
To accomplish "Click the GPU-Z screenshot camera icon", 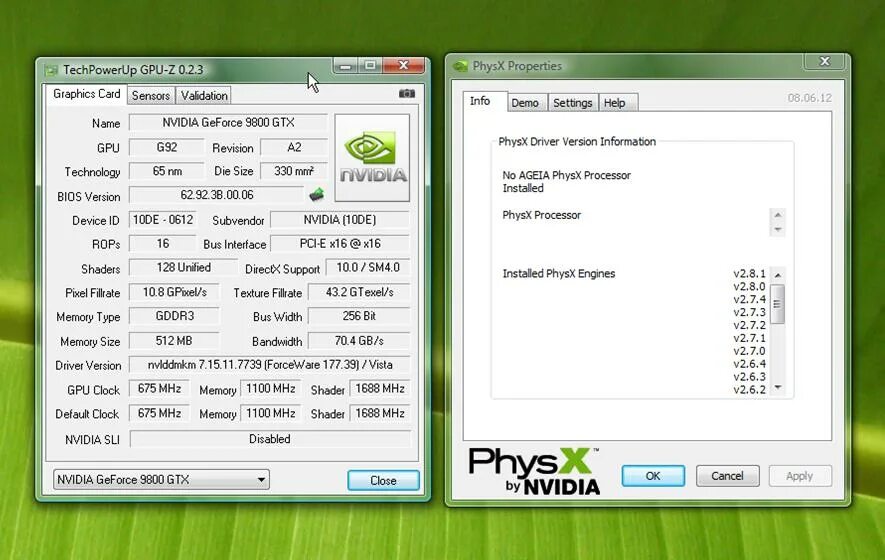I will pos(406,94).
